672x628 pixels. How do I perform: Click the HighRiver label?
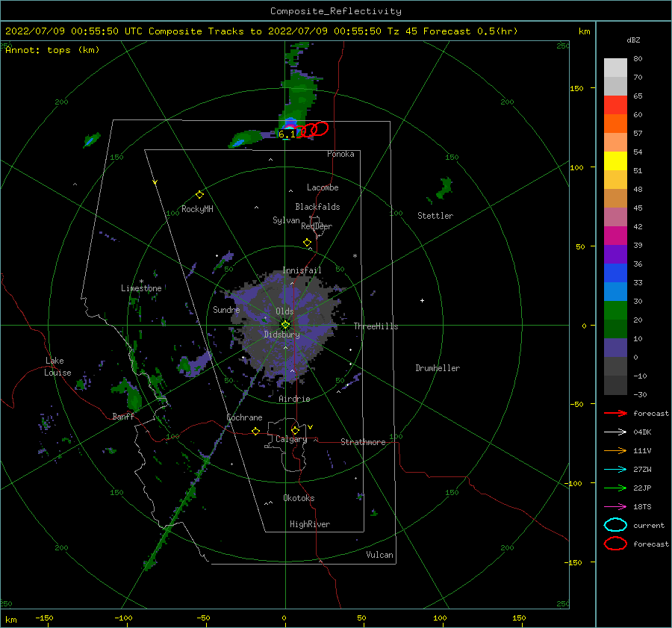[x=310, y=524]
